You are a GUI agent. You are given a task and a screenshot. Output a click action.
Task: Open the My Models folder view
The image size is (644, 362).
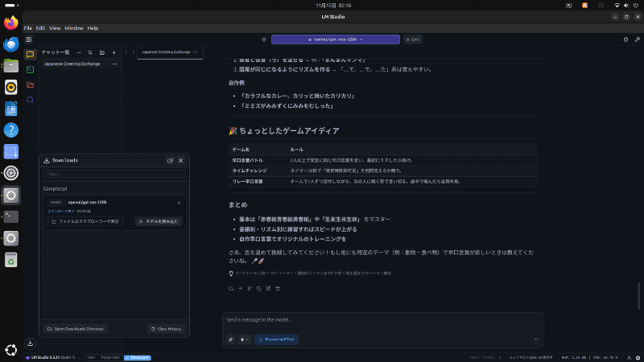tap(30, 85)
